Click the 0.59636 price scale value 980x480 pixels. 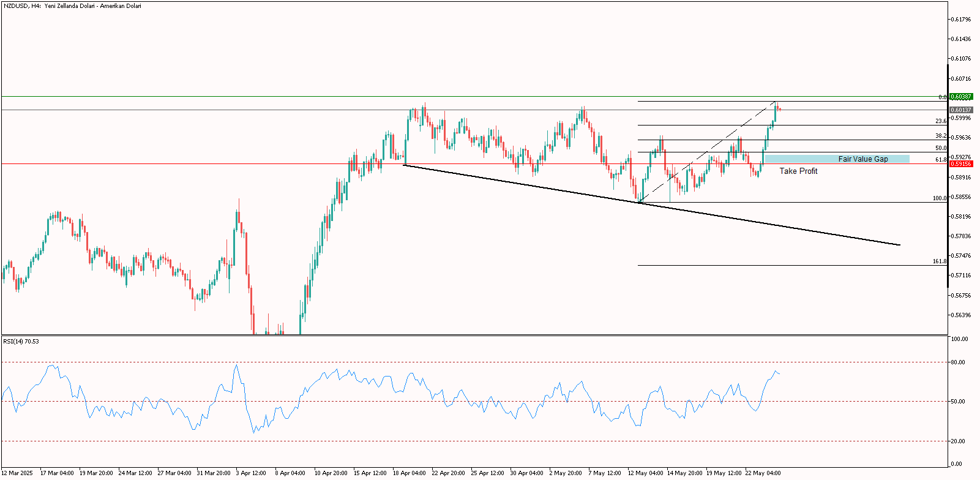point(961,138)
